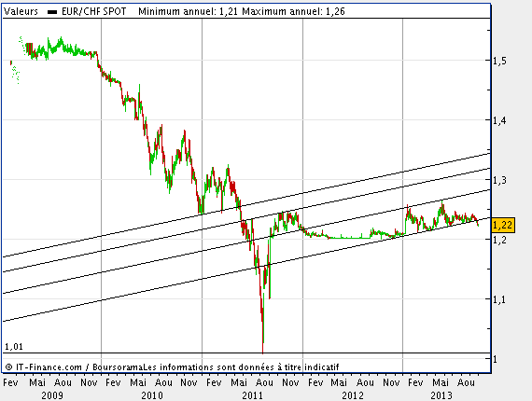
Task: Click the 2013 year label on axis
Action: click(x=441, y=395)
